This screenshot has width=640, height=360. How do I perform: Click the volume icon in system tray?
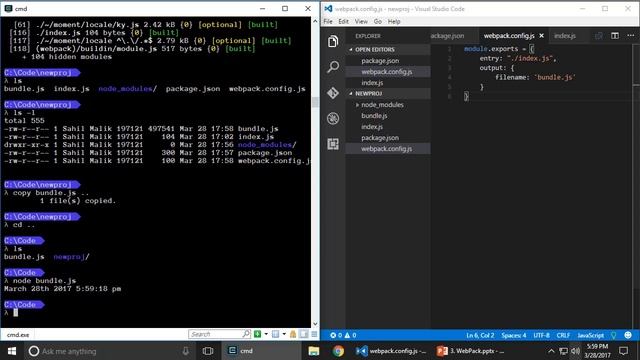pyautogui.click(x=576, y=351)
